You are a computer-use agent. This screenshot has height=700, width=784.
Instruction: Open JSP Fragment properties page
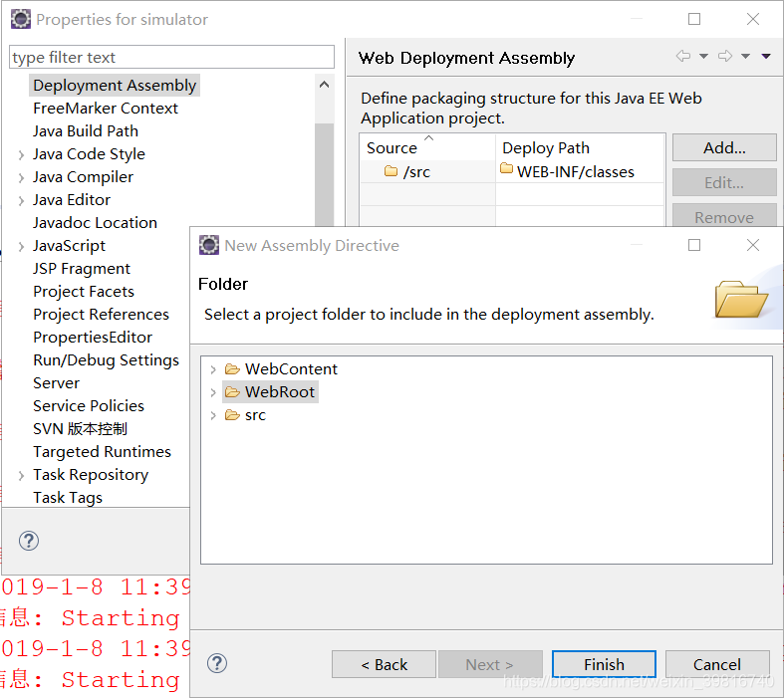(x=82, y=269)
